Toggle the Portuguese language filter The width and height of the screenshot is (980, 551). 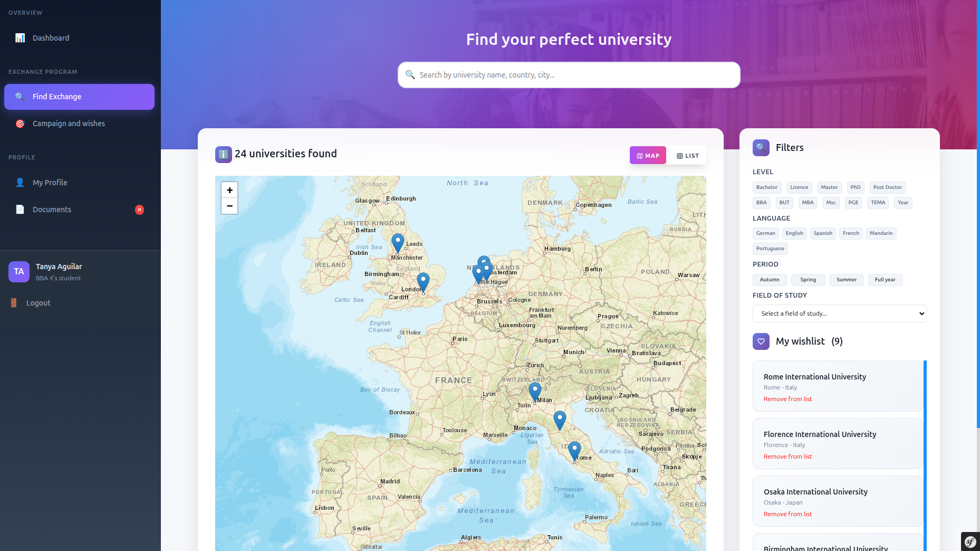pos(770,249)
